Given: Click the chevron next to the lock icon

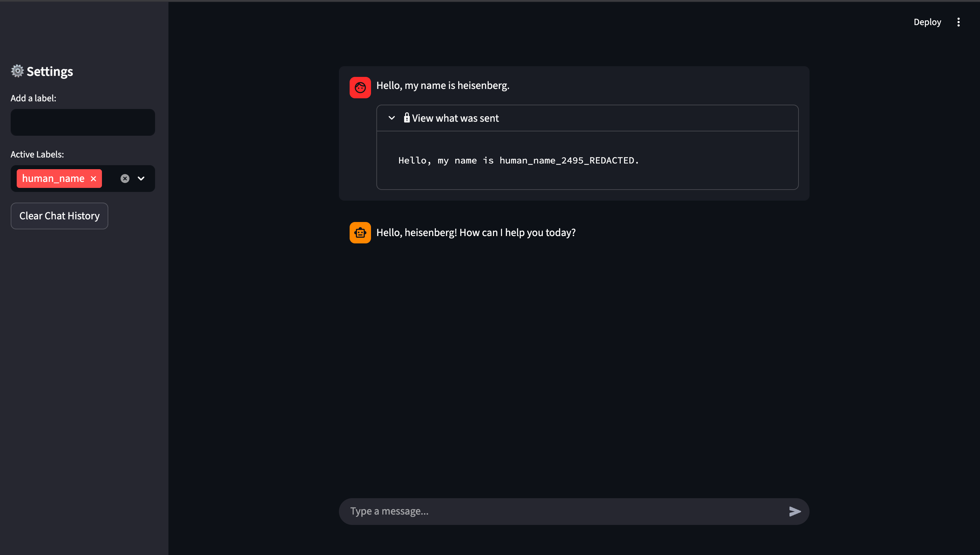Looking at the screenshot, I should (x=391, y=118).
